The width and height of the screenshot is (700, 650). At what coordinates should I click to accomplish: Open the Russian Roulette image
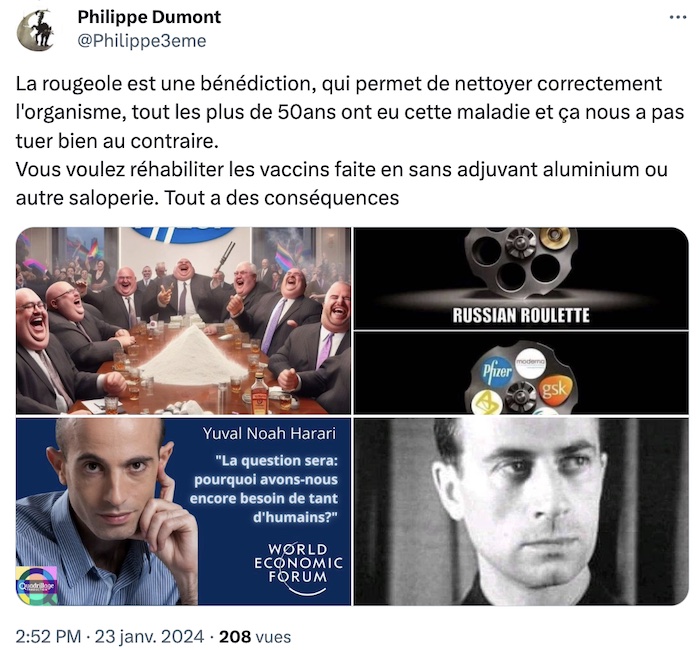point(521,321)
